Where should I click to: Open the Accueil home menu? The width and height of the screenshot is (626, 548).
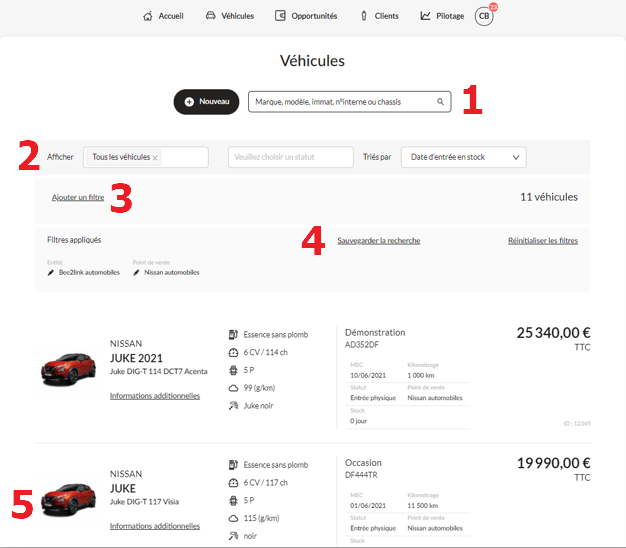coord(163,16)
